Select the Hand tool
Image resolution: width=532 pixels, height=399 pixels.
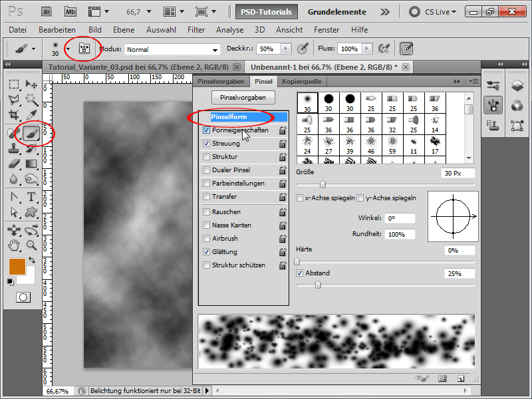(14, 245)
